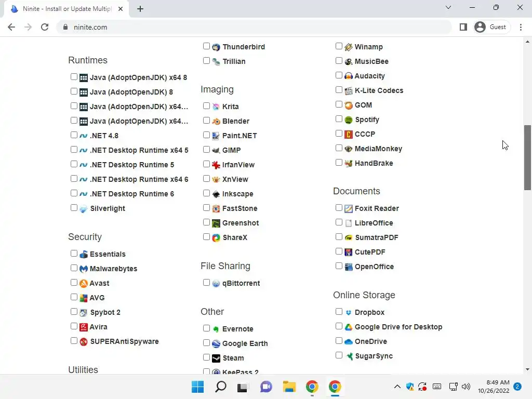Select the Ninite browser tab
Screen dimensions: 532x399
coord(67,9)
